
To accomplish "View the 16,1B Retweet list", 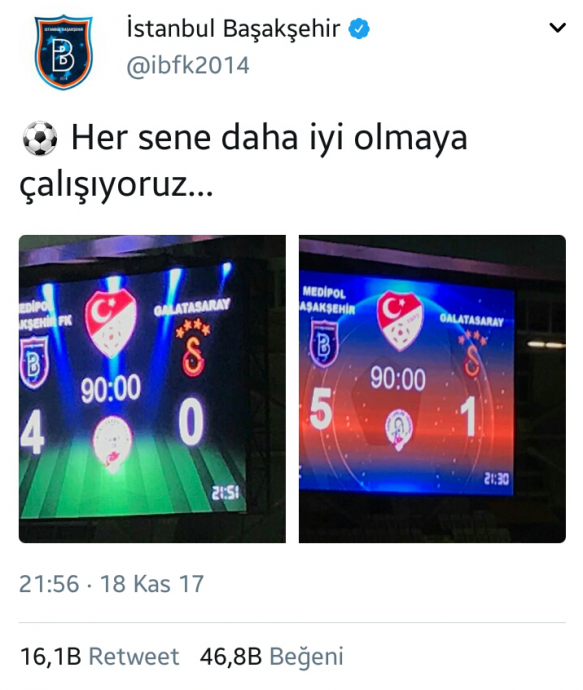I will (x=100, y=657).
